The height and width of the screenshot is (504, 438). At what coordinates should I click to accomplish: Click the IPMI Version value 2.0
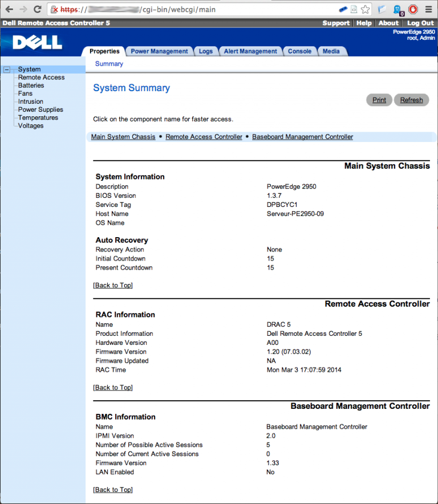(271, 436)
